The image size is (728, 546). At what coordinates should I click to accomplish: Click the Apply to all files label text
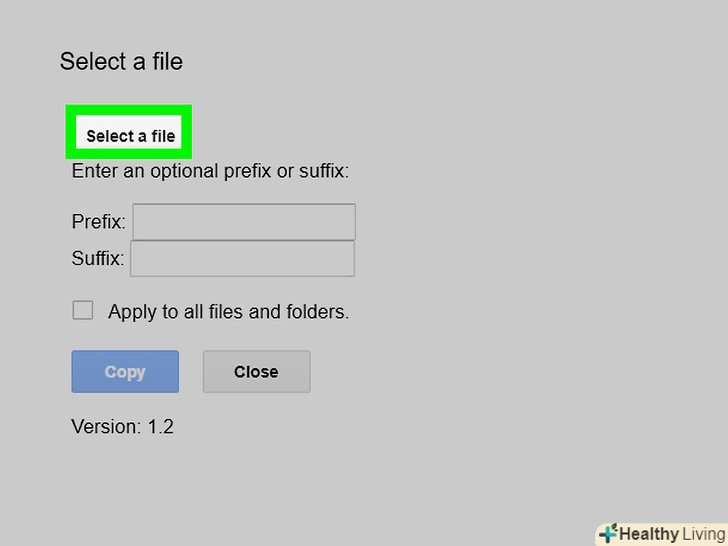click(228, 312)
